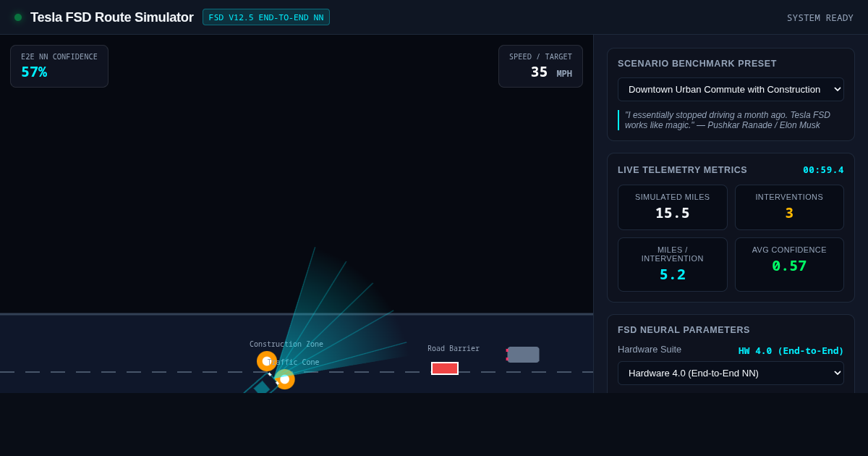Screen dimensions: 868x456
Task: Click the green status dot beside the title
Action: [x=18, y=17]
